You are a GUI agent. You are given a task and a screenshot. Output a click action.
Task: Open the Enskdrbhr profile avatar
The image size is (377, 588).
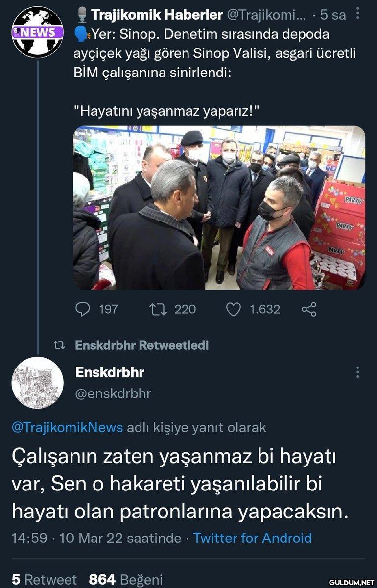37,383
